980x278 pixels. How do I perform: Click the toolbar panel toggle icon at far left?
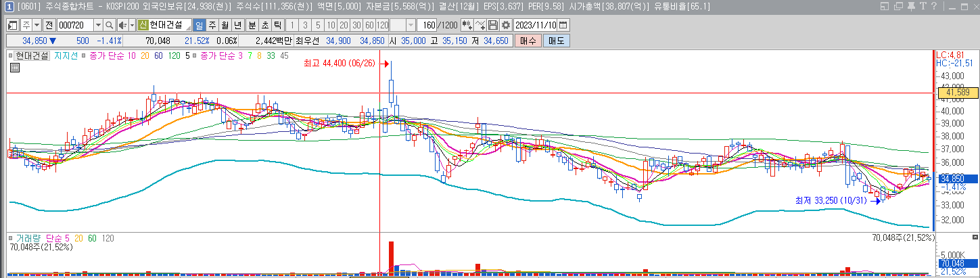(12, 25)
